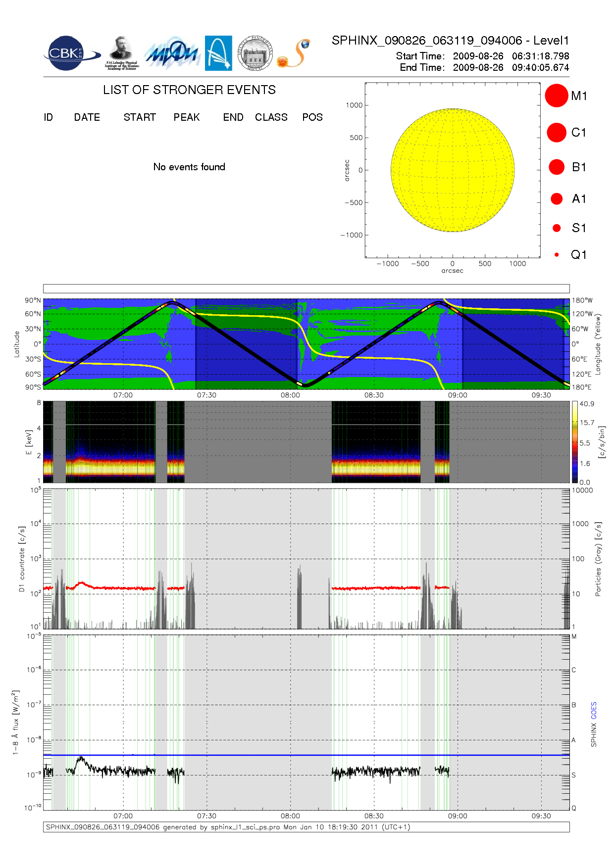Click the blue arch emblem logo
The image size is (614, 868).
218,53
